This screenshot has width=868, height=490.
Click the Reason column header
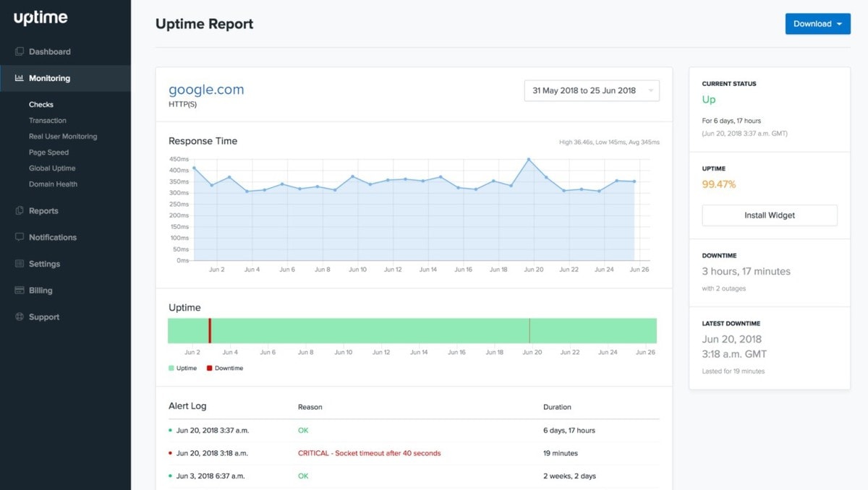point(310,408)
